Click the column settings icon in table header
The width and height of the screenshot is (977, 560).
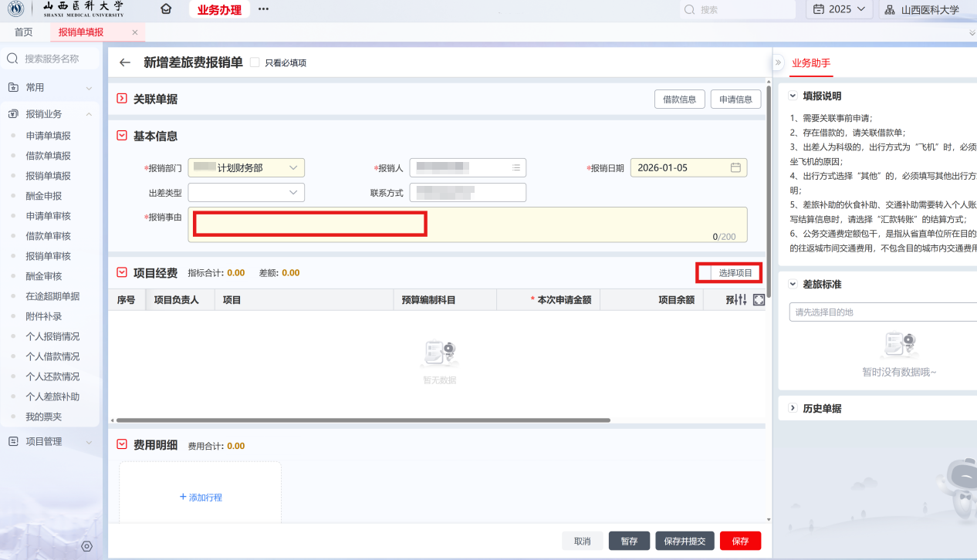739,300
